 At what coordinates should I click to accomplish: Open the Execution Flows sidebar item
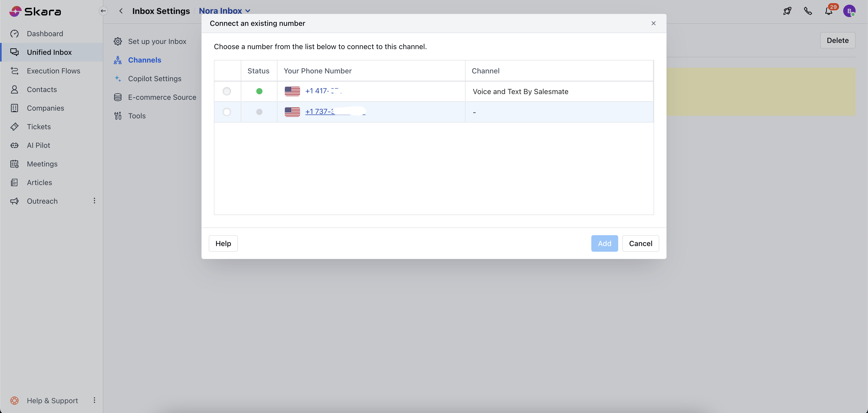click(53, 71)
